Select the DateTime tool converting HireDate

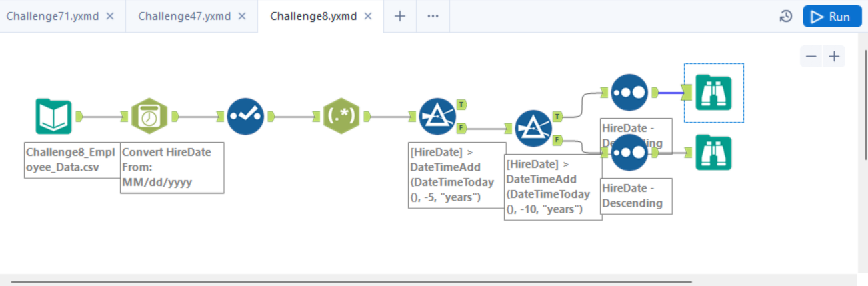(x=149, y=116)
